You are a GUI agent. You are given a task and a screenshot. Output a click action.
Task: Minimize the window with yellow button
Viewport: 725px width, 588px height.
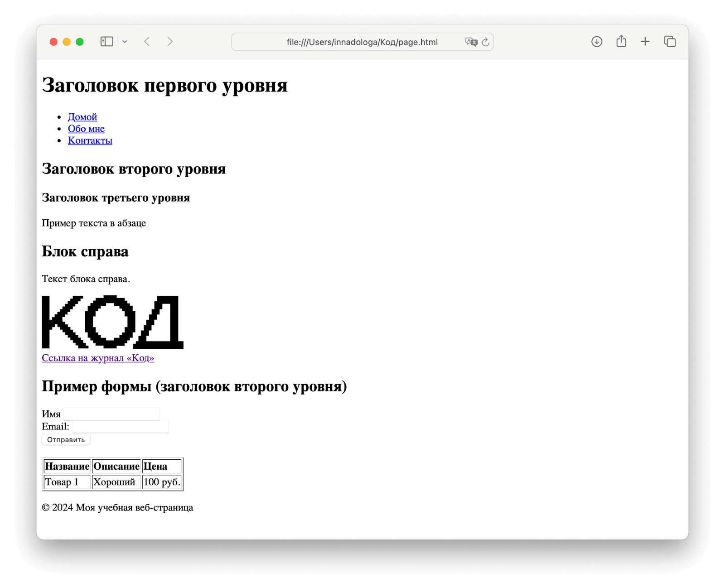click(x=67, y=42)
